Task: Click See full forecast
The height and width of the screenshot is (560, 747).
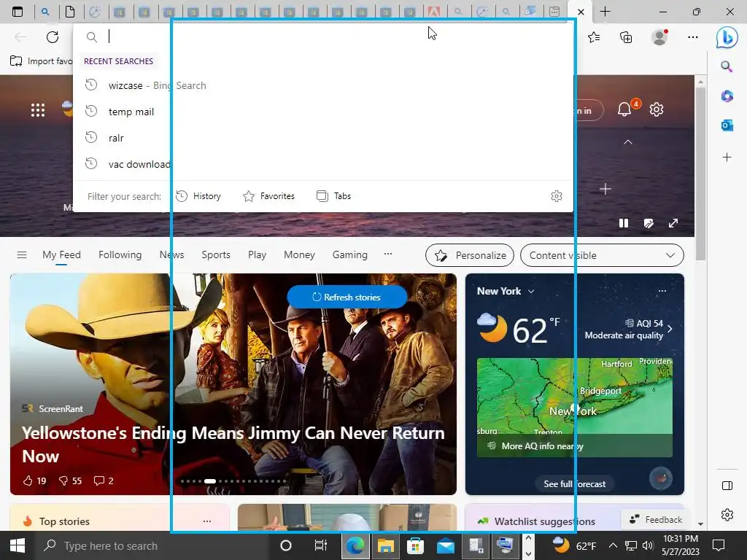Action: (575, 484)
